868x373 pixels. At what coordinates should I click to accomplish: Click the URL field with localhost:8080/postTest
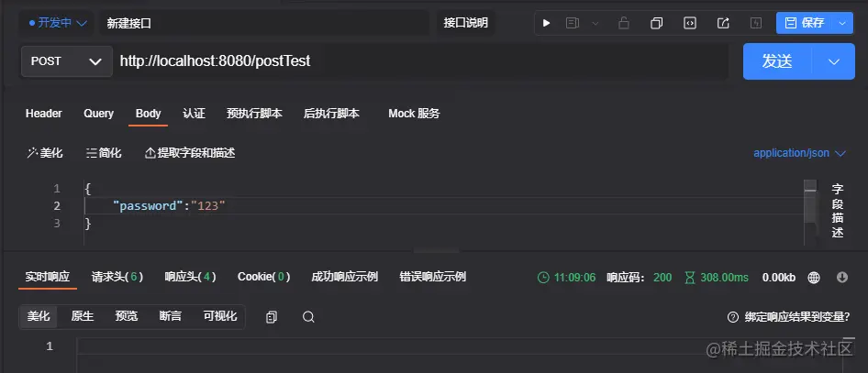pyautogui.click(x=421, y=60)
